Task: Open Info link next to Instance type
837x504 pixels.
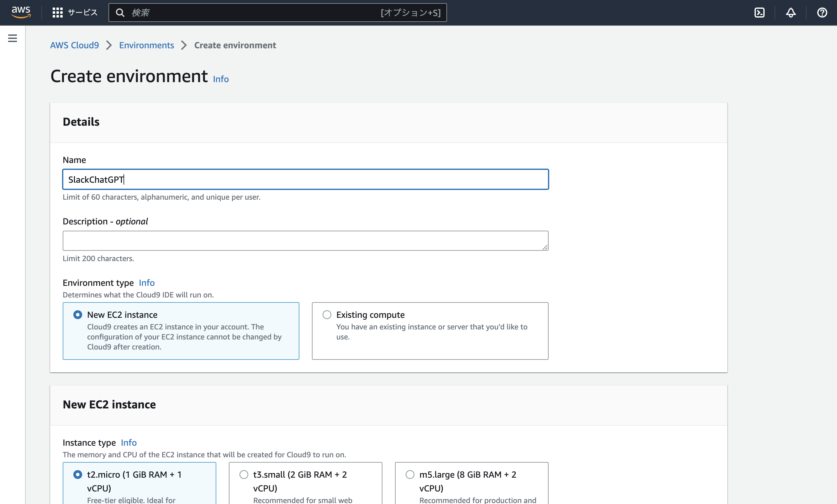Action: [x=129, y=442]
